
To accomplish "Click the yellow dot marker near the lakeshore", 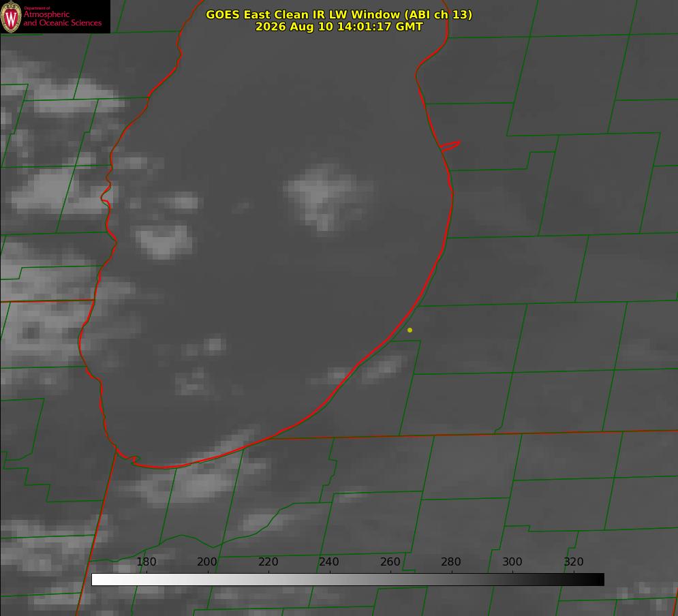I will pos(410,330).
